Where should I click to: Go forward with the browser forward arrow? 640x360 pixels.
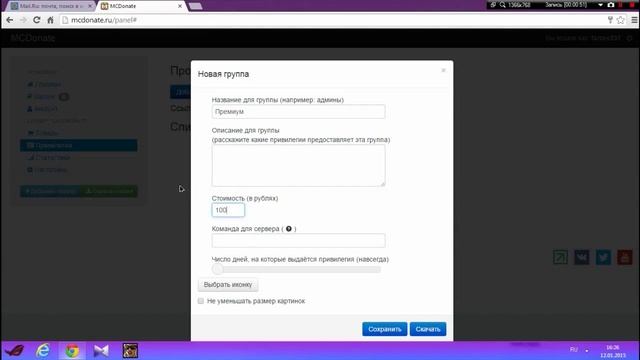pos(23,20)
